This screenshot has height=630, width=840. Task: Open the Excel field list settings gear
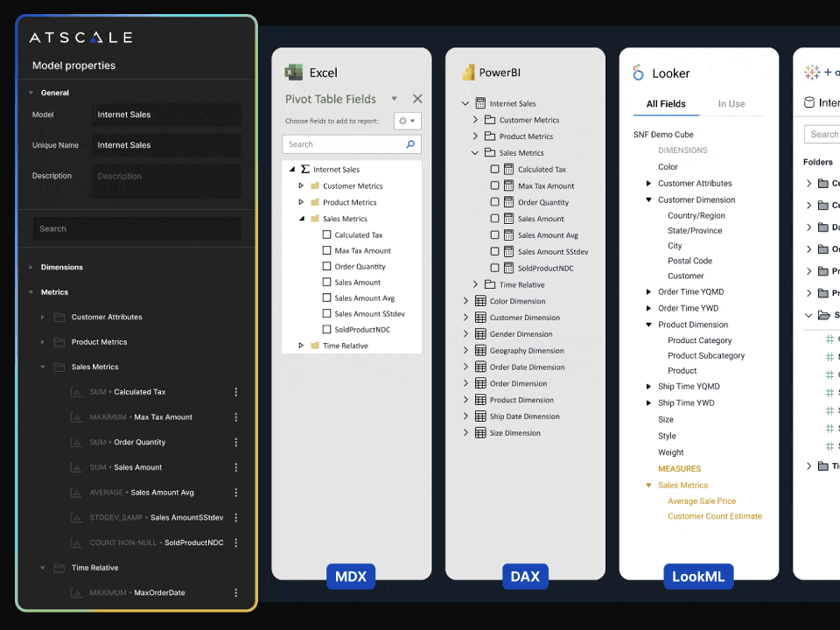[x=407, y=121]
